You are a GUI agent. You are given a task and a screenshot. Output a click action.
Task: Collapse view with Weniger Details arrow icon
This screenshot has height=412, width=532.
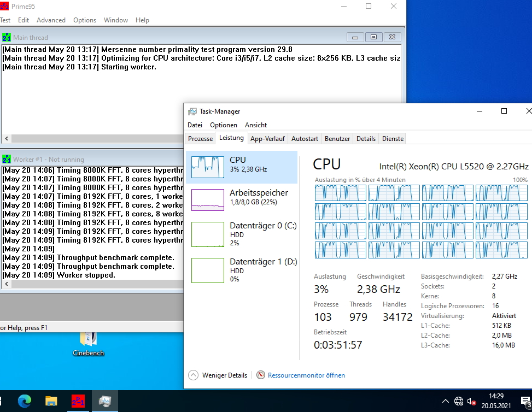coord(193,375)
